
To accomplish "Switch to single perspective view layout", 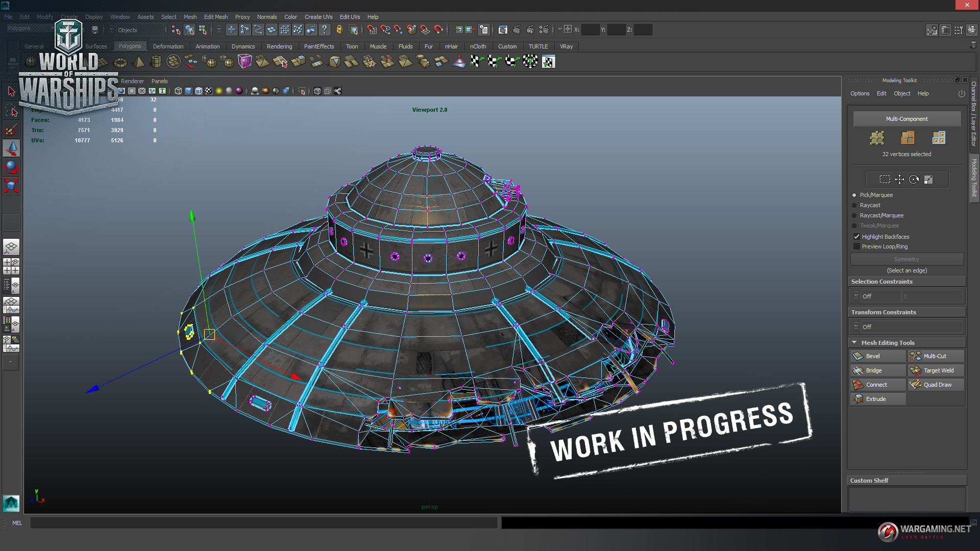I will (x=11, y=247).
